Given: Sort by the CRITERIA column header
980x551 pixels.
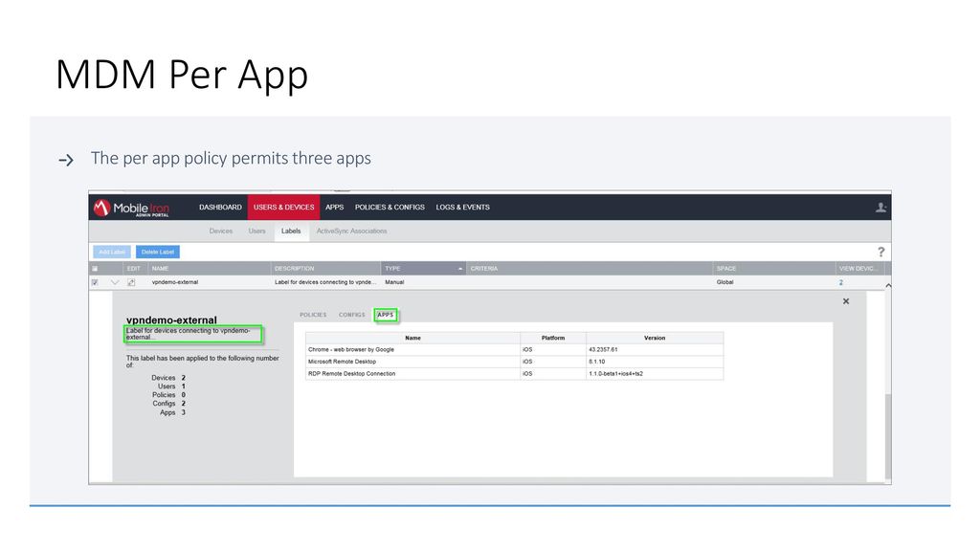Looking at the screenshot, I should [590, 269].
